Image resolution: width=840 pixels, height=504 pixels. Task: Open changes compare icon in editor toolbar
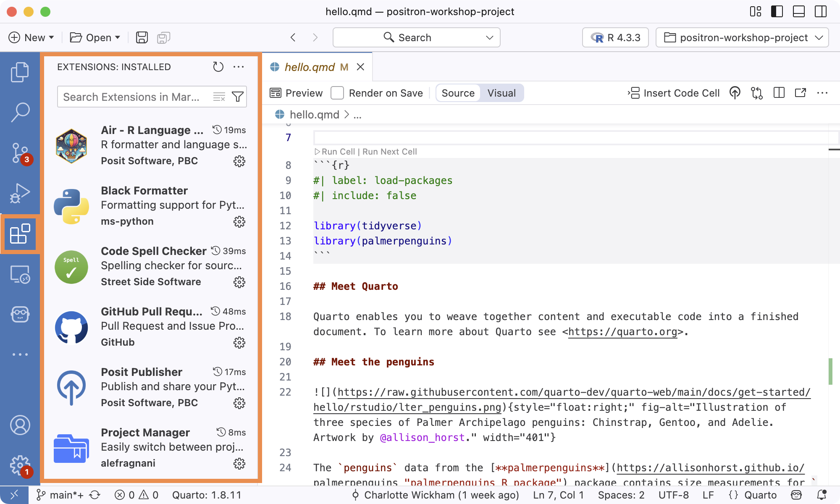757,93
